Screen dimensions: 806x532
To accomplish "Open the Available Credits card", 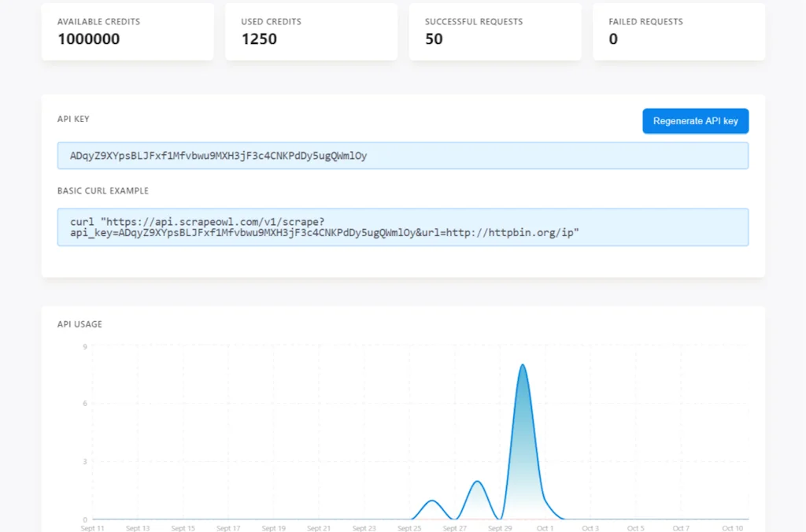I will [128, 31].
